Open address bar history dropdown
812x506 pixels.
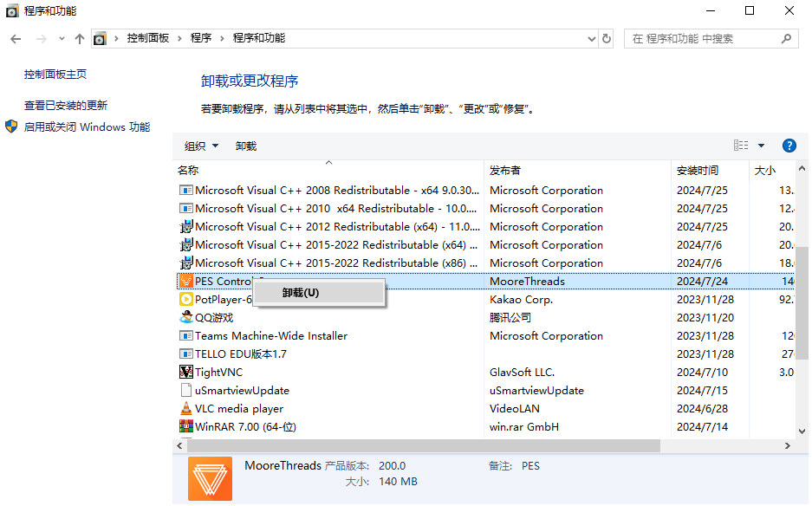pos(591,39)
